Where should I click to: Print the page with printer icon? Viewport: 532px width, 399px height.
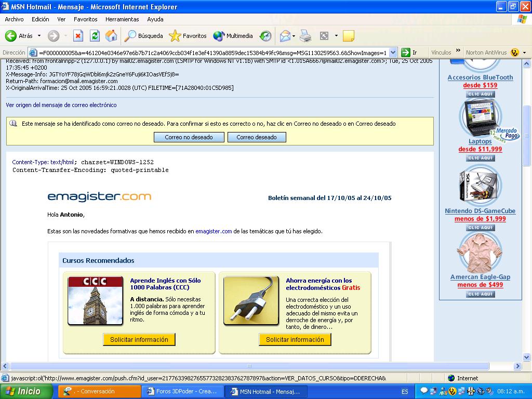click(x=305, y=36)
